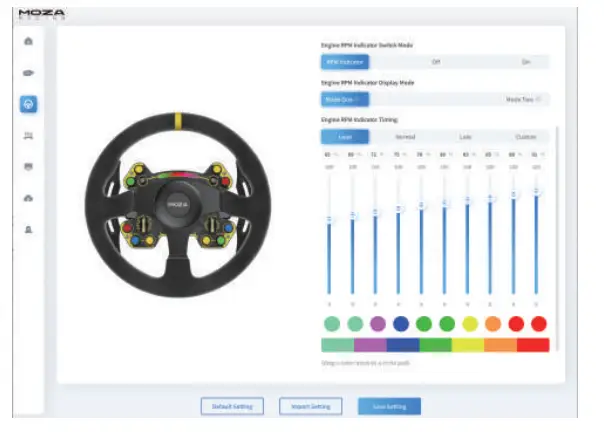Screen dimensions: 604x432
Task: Open the cloud sidebar icon
Action: (29, 198)
